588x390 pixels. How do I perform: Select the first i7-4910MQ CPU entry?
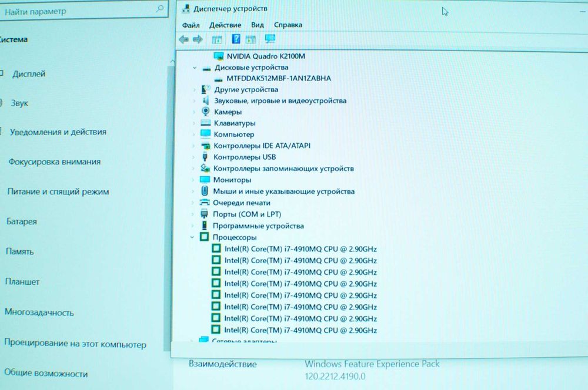300,249
